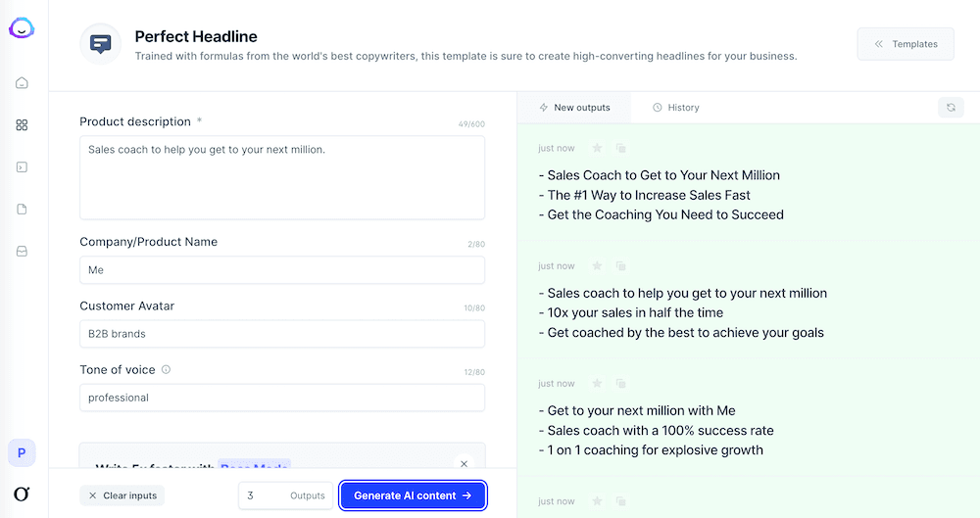Copy the '1 on 1 coaching' output
The image size is (980, 518).
click(x=620, y=384)
